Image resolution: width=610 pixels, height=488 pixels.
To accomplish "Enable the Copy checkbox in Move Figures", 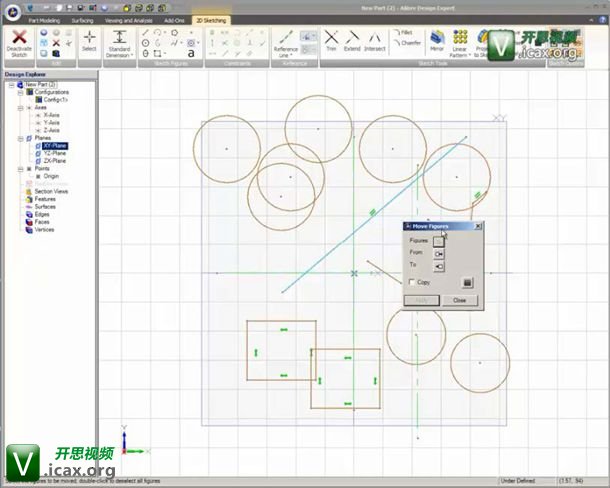I will pos(412,282).
